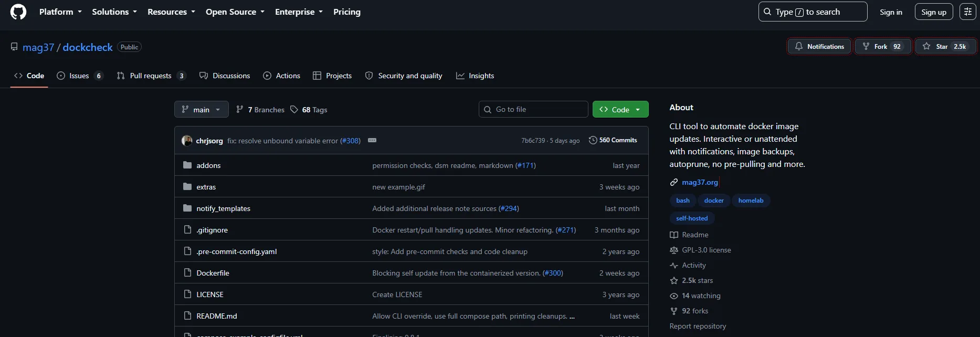Open the Solutions dropdown menu
The width and height of the screenshot is (980, 337).
114,12
